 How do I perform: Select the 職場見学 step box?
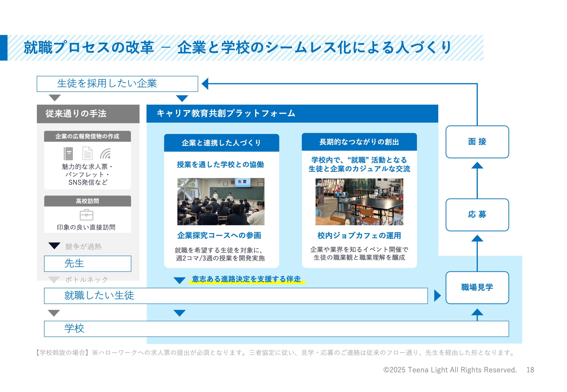click(477, 287)
